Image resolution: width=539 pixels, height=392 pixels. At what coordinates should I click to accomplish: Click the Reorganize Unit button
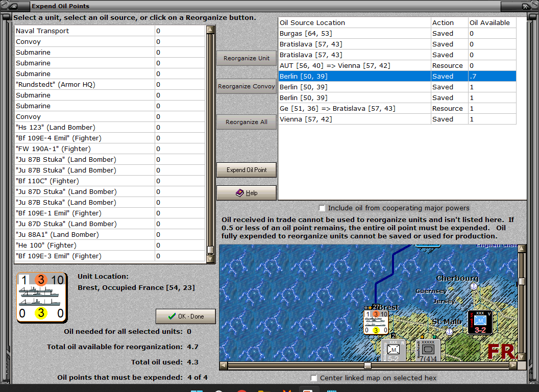pos(247,58)
